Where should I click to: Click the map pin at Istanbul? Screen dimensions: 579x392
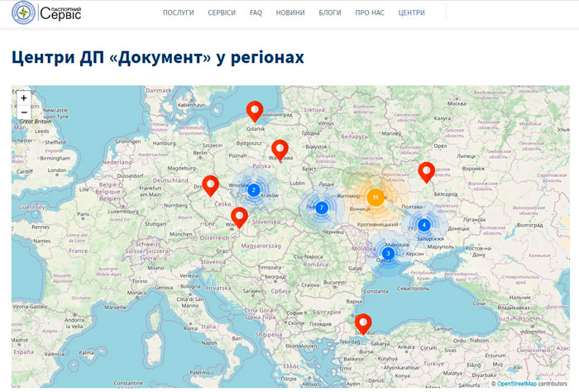pos(363,323)
